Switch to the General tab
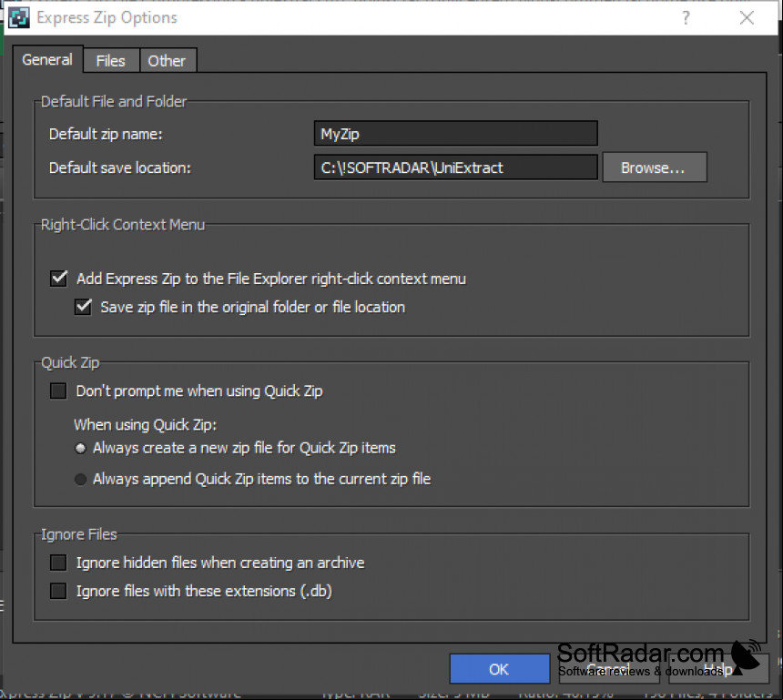The width and height of the screenshot is (783, 700). pyautogui.click(x=47, y=59)
